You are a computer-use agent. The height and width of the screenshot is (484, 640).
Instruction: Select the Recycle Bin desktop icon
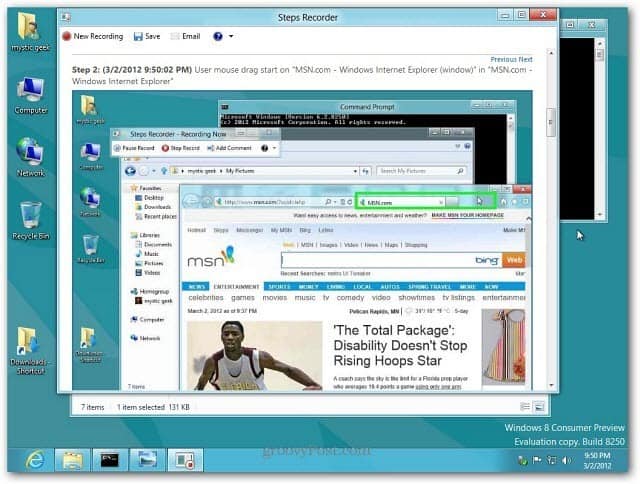[31, 221]
